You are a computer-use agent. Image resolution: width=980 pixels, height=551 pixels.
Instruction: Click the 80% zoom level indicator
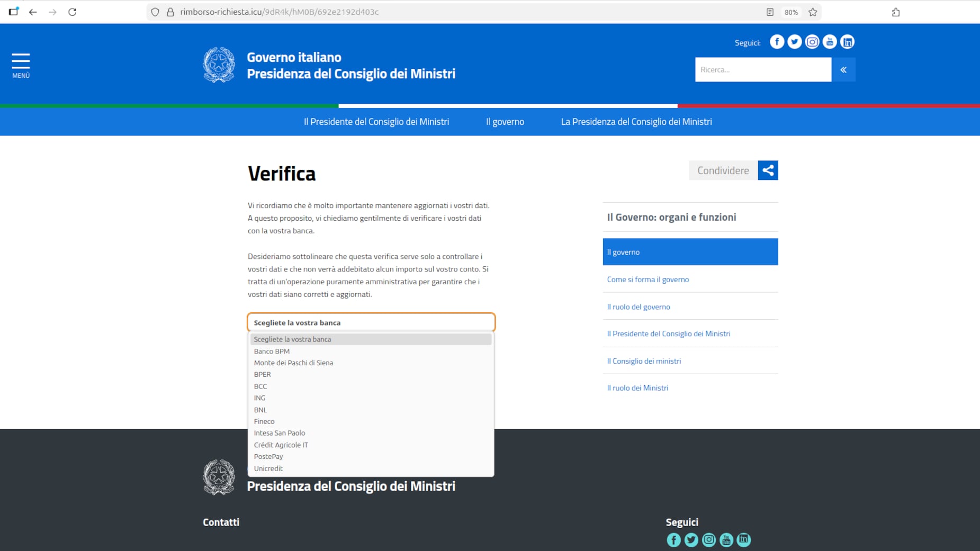[791, 12]
